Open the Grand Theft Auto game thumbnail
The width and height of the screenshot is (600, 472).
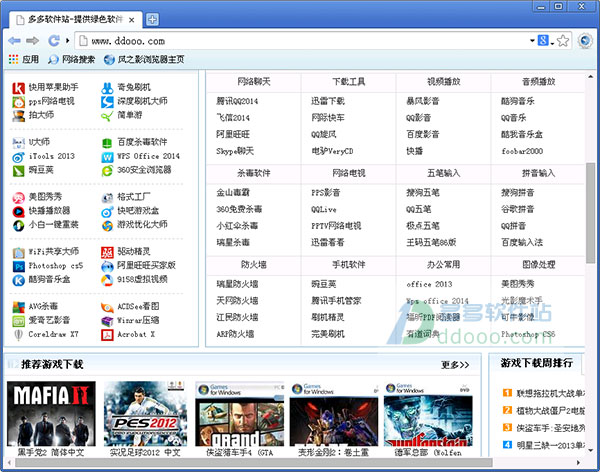pos(240,413)
